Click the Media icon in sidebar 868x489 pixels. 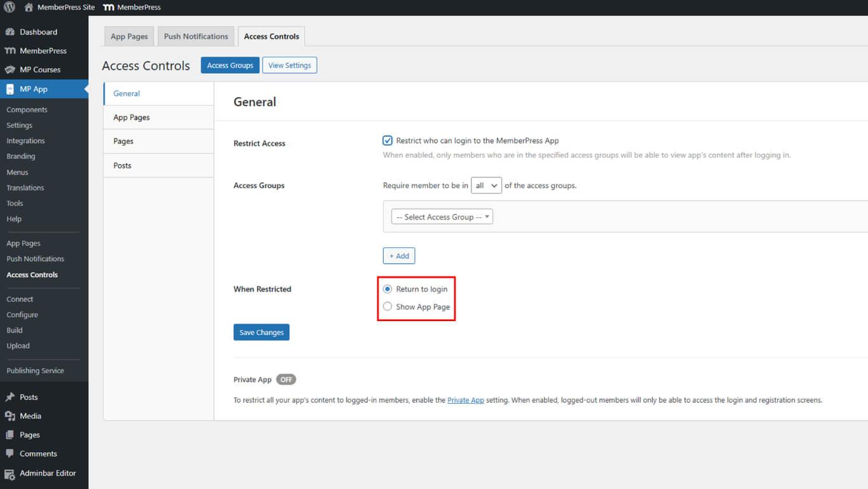[10, 416]
